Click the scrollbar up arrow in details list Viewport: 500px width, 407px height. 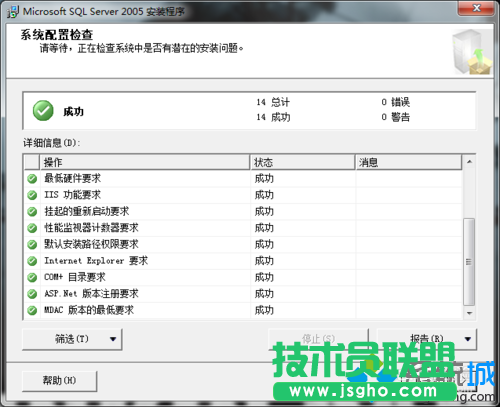tap(469, 162)
